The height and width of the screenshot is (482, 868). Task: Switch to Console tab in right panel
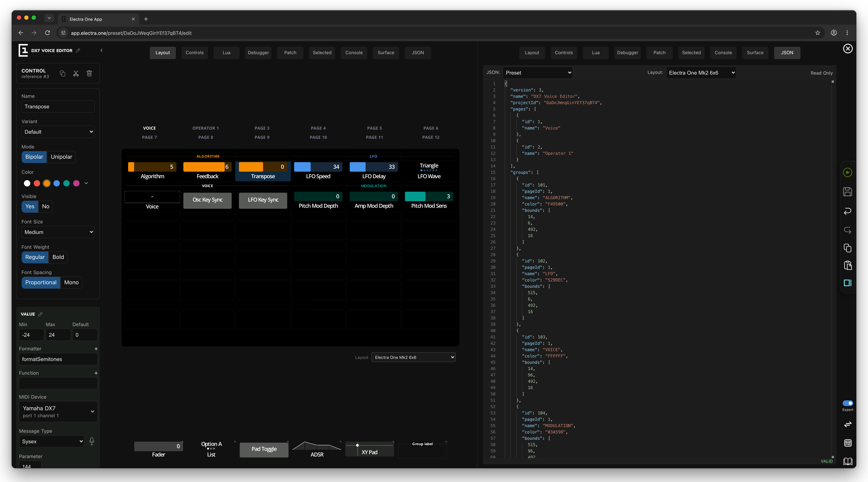pos(723,53)
